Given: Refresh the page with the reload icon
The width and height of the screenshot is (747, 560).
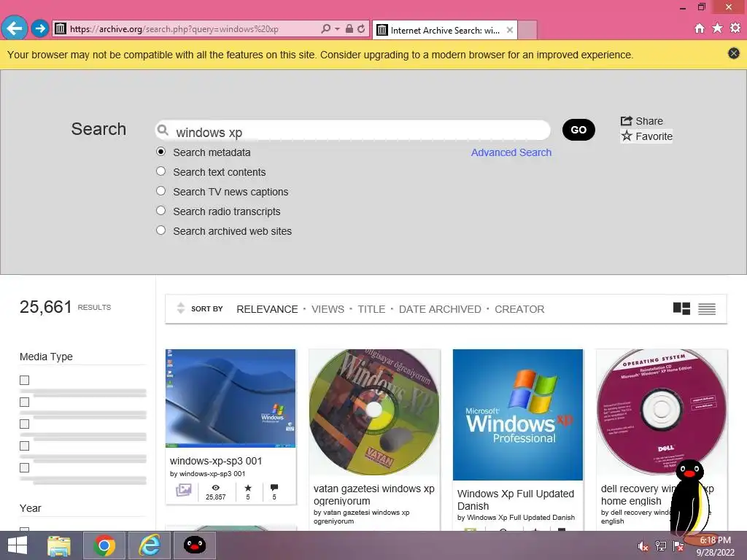Looking at the screenshot, I should click(362, 29).
